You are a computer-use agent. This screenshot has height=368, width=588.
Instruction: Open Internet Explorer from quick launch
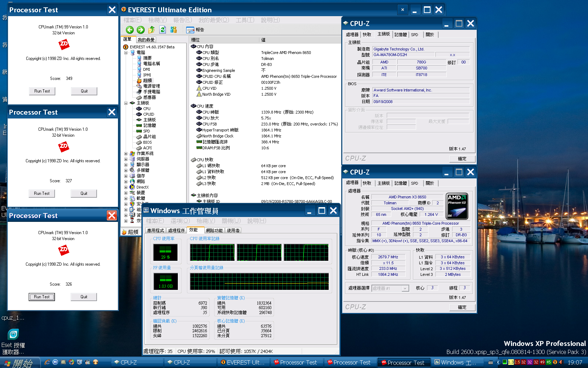47,362
